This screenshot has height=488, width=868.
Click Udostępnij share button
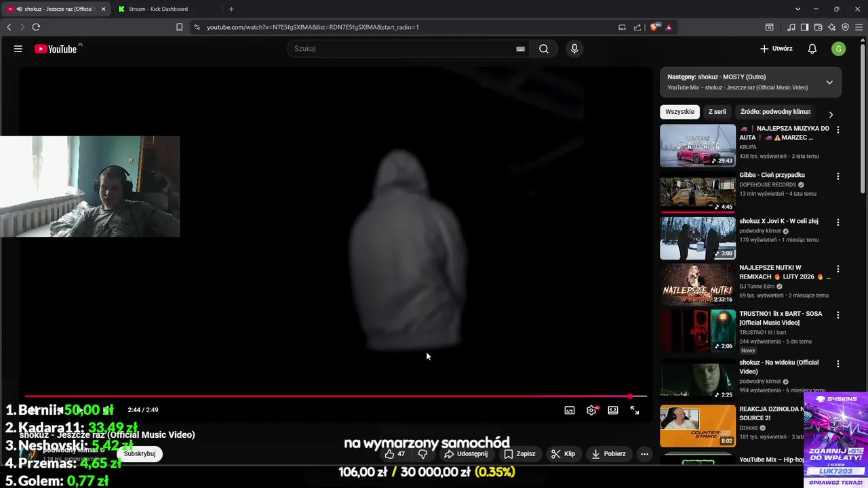tap(466, 454)
